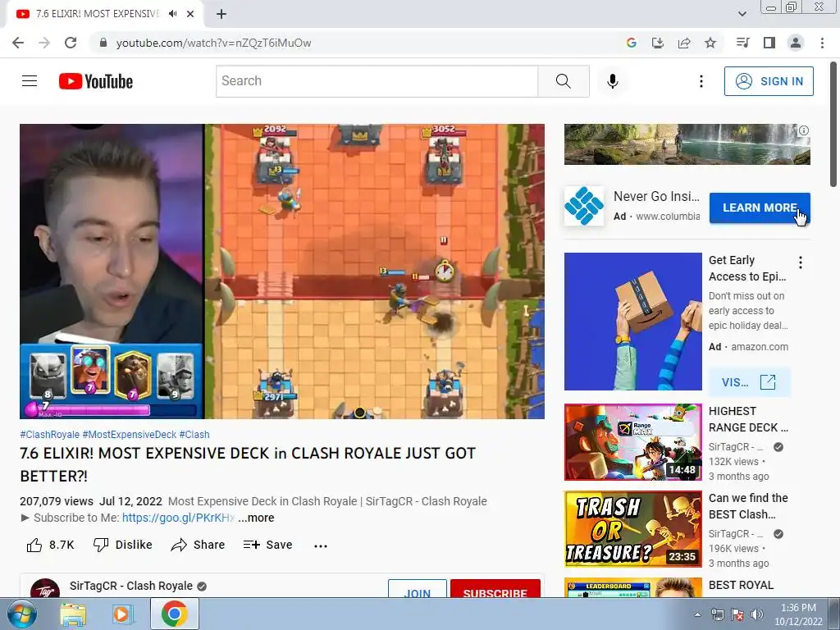840x630 pixels.
Task: Click the ad info icon on the banner
Action: pos(804,130)
